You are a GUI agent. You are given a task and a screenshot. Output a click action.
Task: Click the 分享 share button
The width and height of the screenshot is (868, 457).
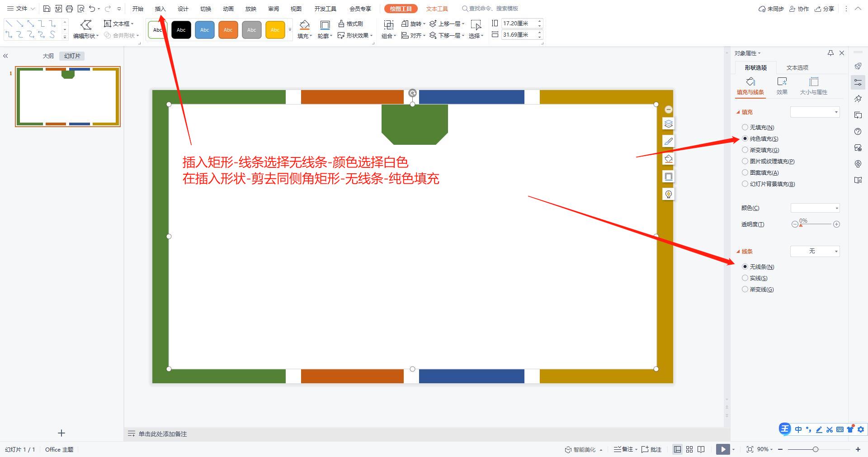click(x=825, y=9)
